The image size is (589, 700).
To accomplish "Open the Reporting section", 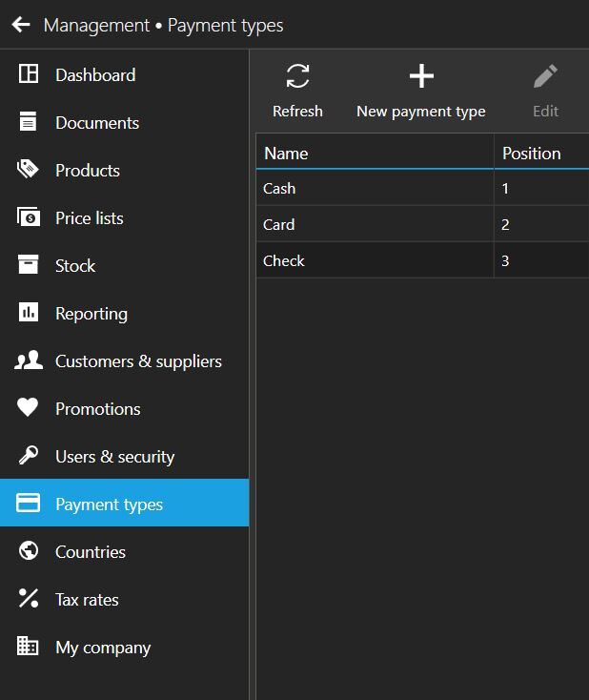I will (x=91, y=314).
